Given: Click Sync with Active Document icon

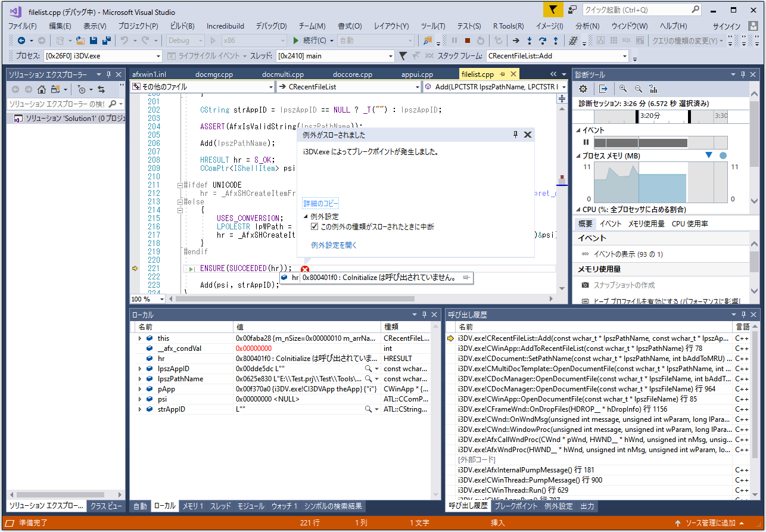Looking at the screenshot, I should (x=101, y=89).
